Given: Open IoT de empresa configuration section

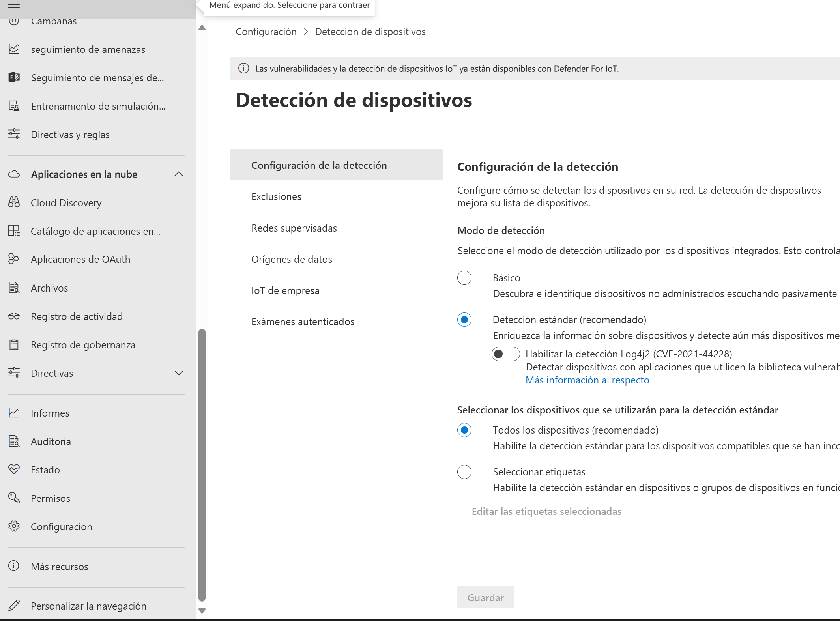Looking at the screenshot, I should [x=285, y=290].
